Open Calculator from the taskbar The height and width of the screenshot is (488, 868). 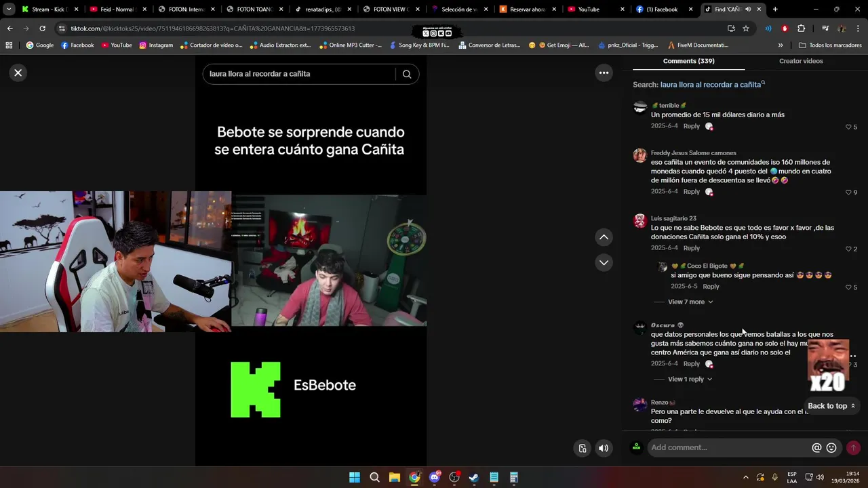[514, 477]
